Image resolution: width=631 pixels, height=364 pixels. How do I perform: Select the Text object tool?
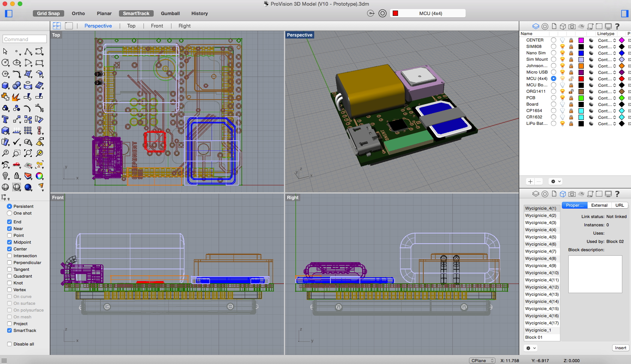(5, 120)
